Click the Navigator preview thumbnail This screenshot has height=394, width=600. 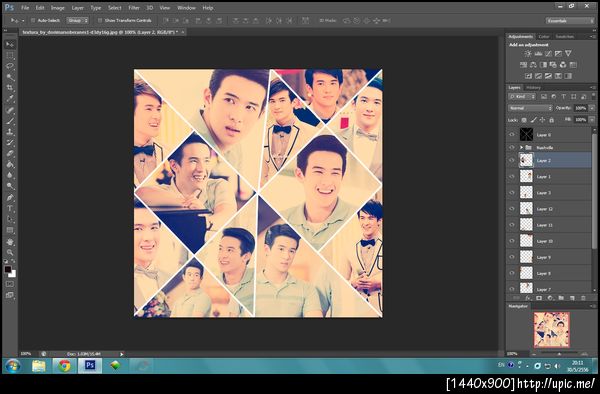[x=551, y=330]
